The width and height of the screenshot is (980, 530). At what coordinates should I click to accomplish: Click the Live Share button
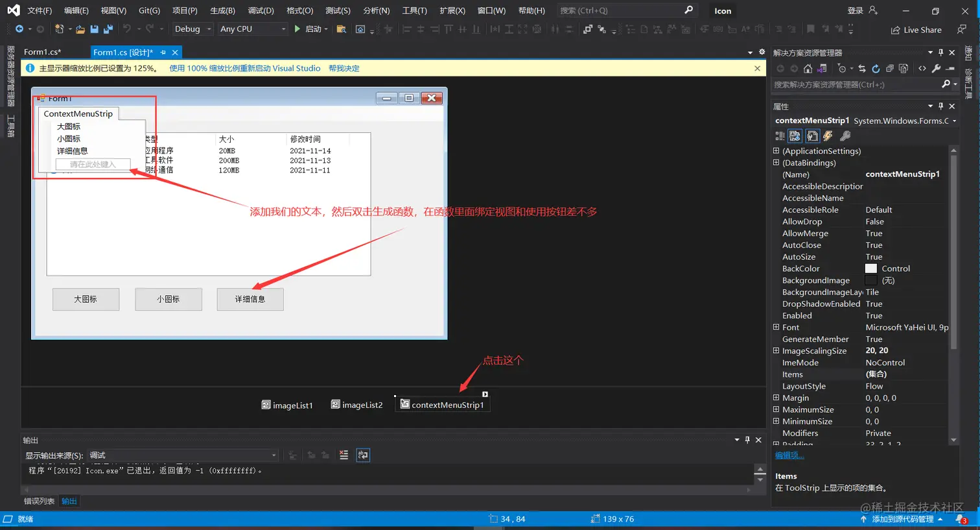click(916, 30)
